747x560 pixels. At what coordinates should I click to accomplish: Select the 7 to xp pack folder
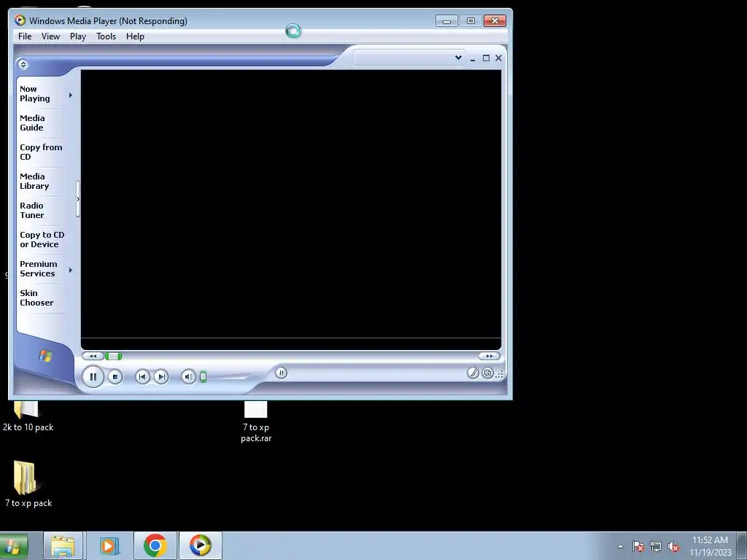coord(28,484)
